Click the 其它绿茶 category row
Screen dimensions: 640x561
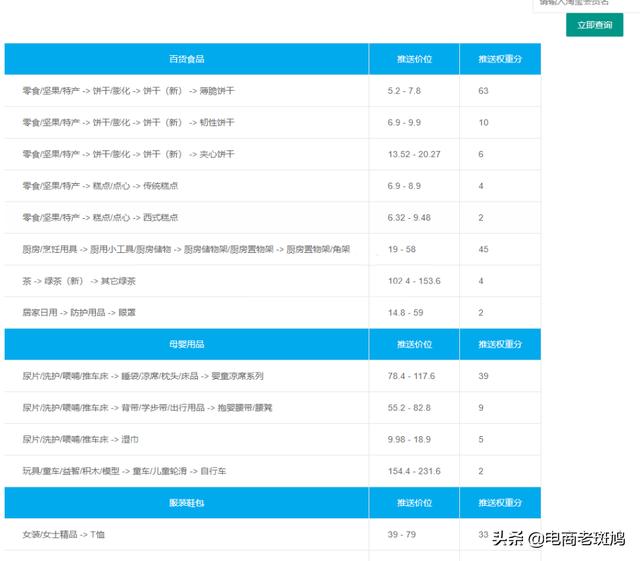click(273, 281)
